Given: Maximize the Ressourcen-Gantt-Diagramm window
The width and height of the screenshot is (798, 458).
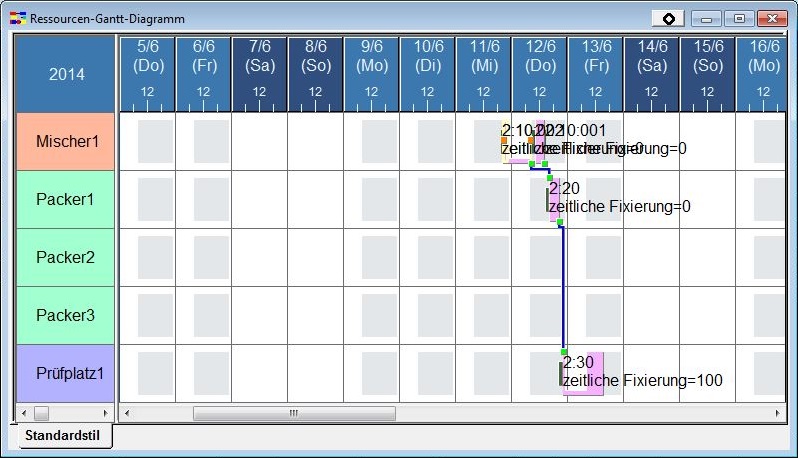Looking at the screenshot, I should click(x=739, y=19).
